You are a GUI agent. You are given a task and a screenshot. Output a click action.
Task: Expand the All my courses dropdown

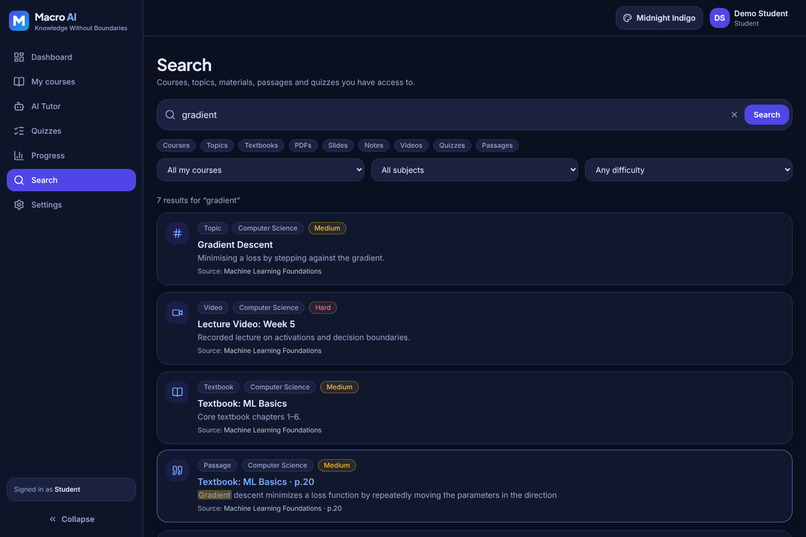261,170
